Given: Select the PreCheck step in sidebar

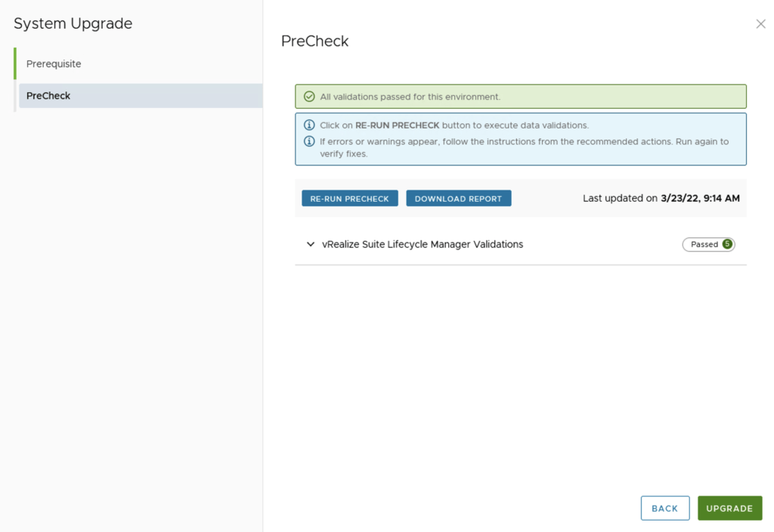Looking at the screenshot, I should coord(48,96).
